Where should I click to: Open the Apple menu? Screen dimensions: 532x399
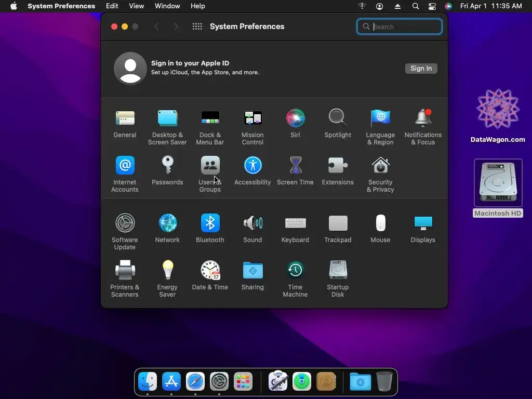click(x=14, y=6)
